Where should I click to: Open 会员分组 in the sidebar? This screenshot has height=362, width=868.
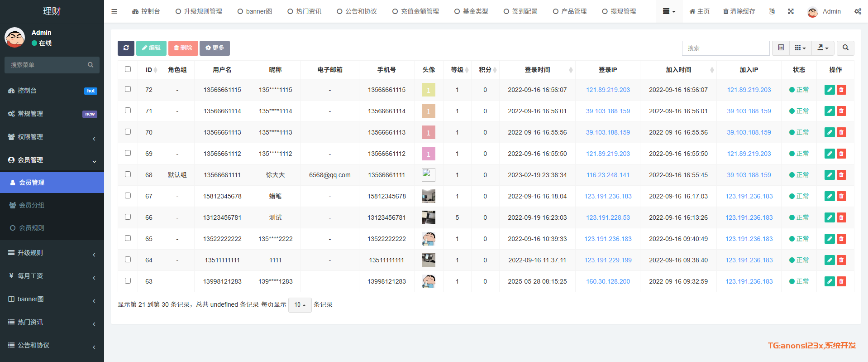pos(52,205)
